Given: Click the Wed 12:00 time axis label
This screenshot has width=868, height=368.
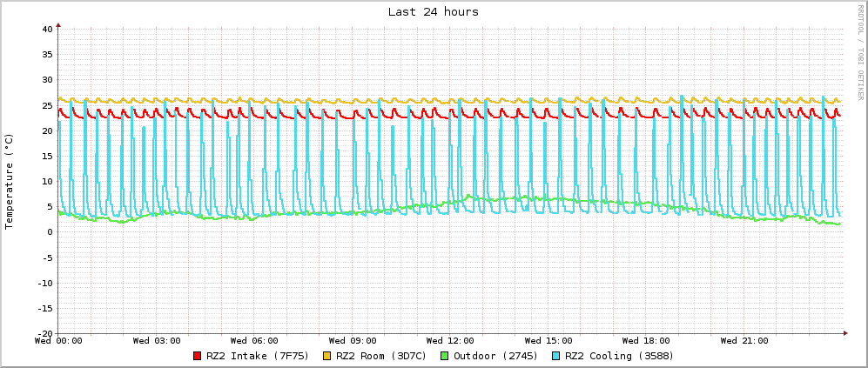Looking at the screenshot, I should tap(450, 341).
